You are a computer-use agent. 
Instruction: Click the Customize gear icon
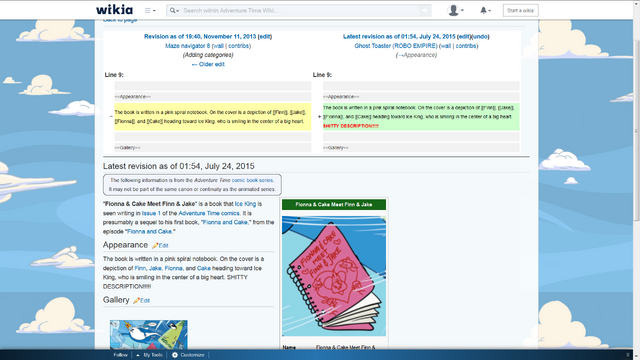pos(175,355)
